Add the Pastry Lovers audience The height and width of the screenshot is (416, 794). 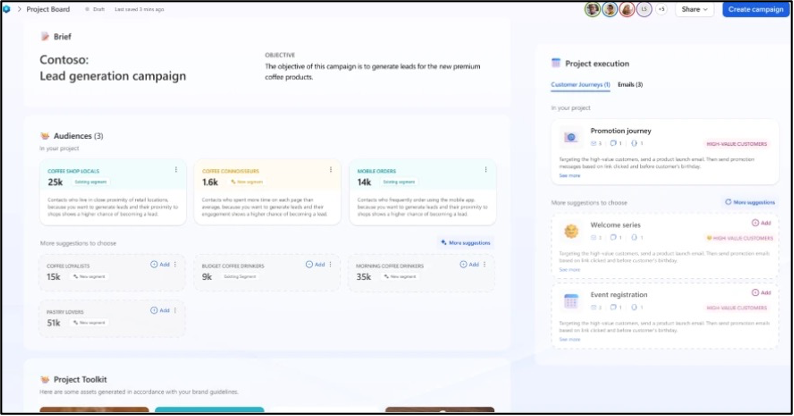point(160,310)
